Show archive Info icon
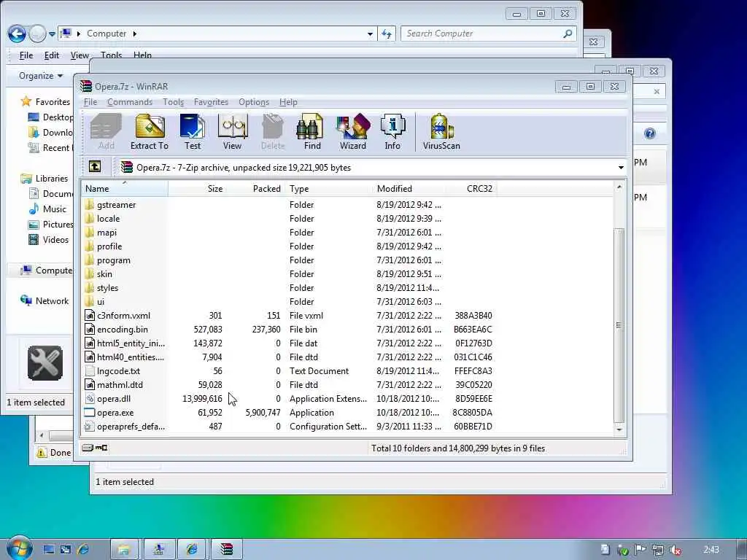The height and width of the screenshot is (560, 747). [x=392, y=132]
